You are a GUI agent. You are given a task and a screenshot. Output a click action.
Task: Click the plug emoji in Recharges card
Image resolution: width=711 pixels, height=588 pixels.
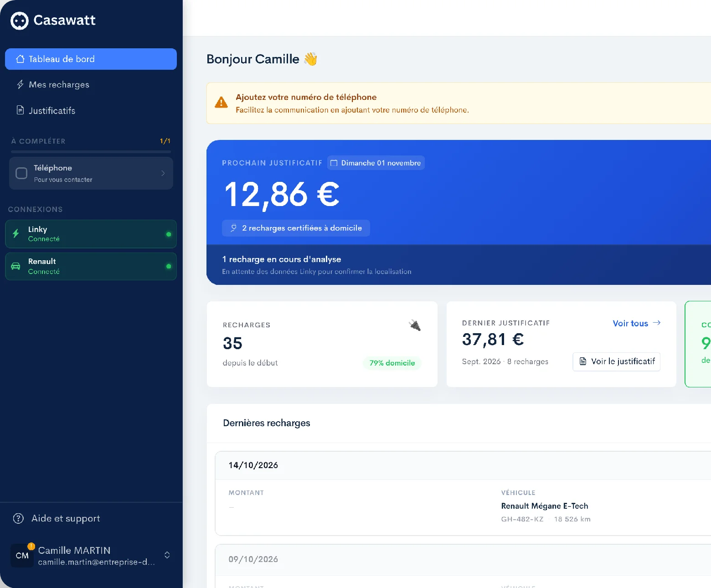pos(415,325)
